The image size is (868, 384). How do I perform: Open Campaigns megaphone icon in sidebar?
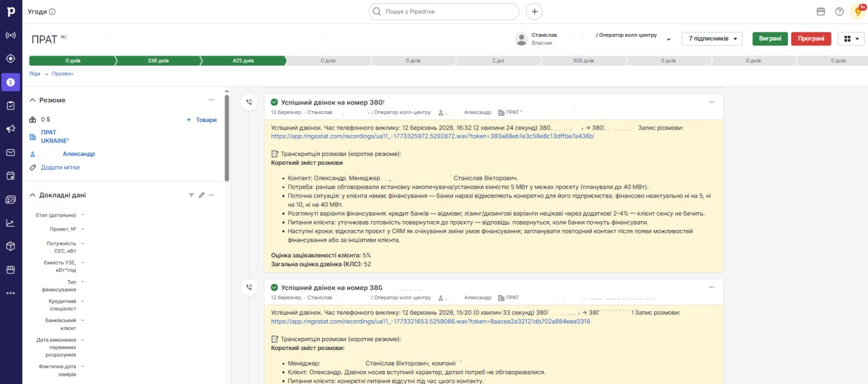(11, 129)
